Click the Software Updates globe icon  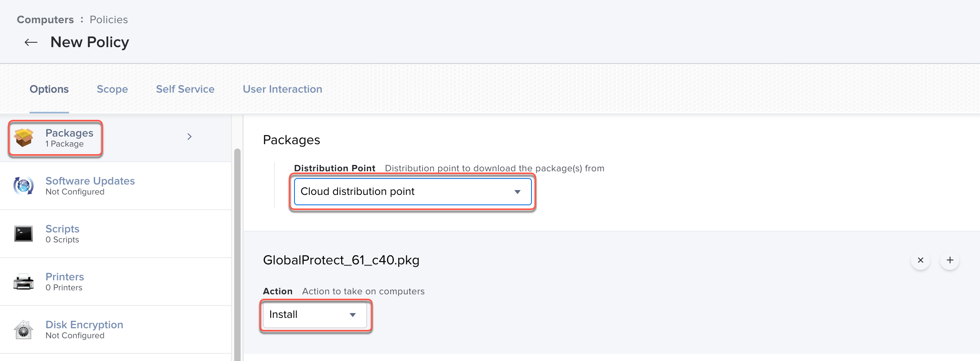(24, 186)
